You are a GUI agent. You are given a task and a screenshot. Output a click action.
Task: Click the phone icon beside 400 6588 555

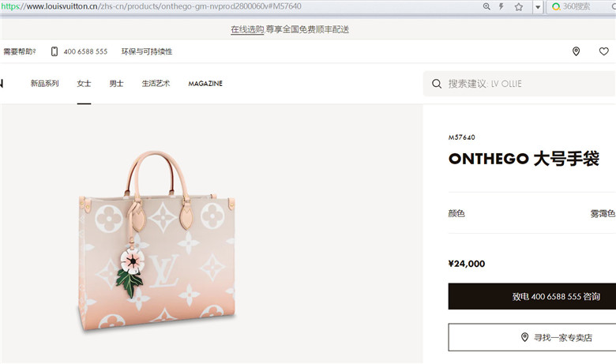click(54, 51)
